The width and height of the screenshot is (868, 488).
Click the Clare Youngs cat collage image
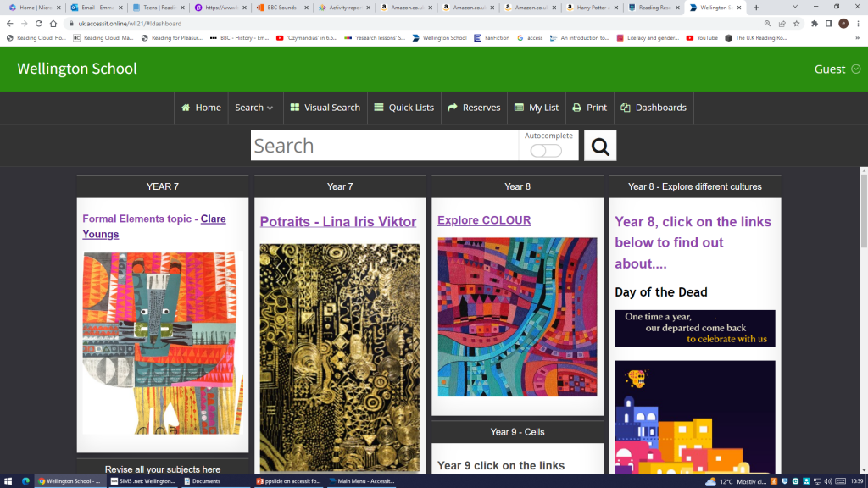[163, 344]
